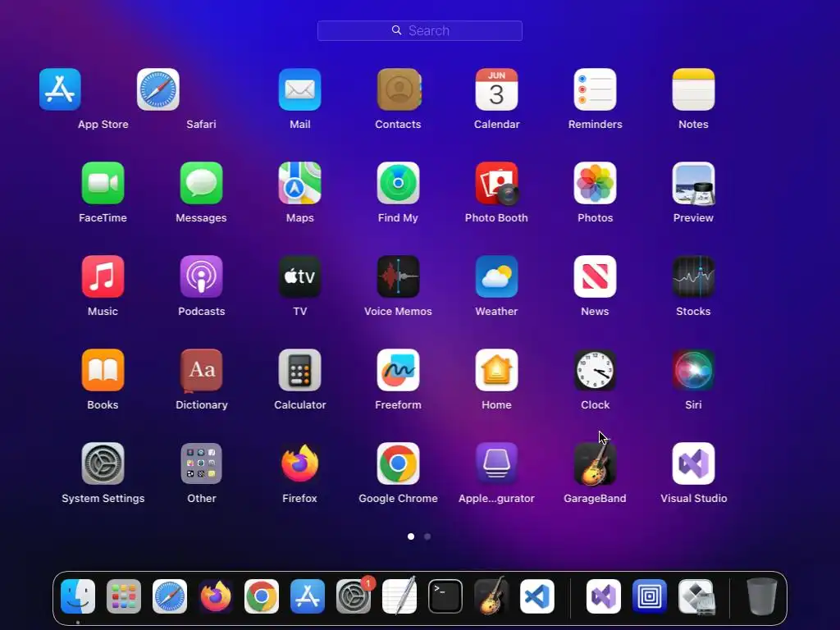
Task: Open the Apple Configurator app
Action: [496, 463]
